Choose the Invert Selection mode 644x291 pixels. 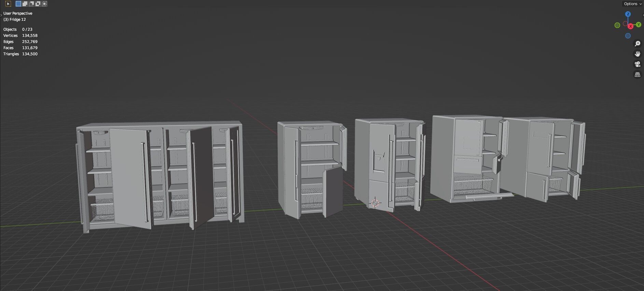(38, 4)
